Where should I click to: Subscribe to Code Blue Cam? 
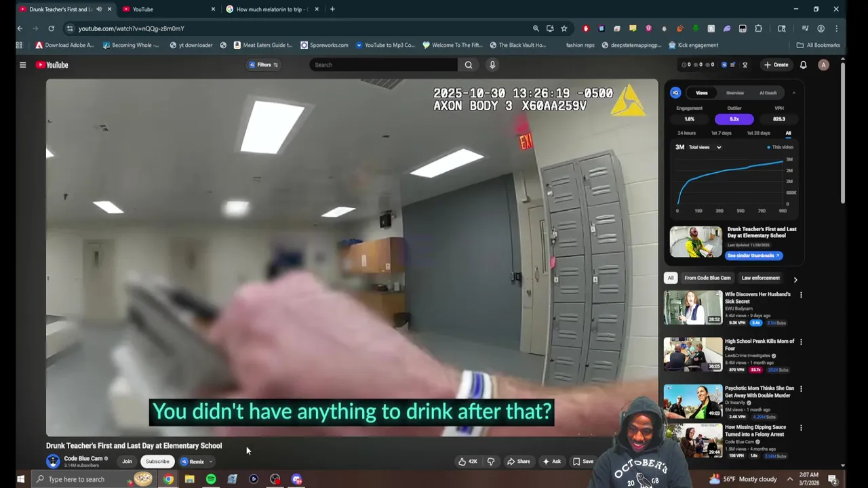157,462
